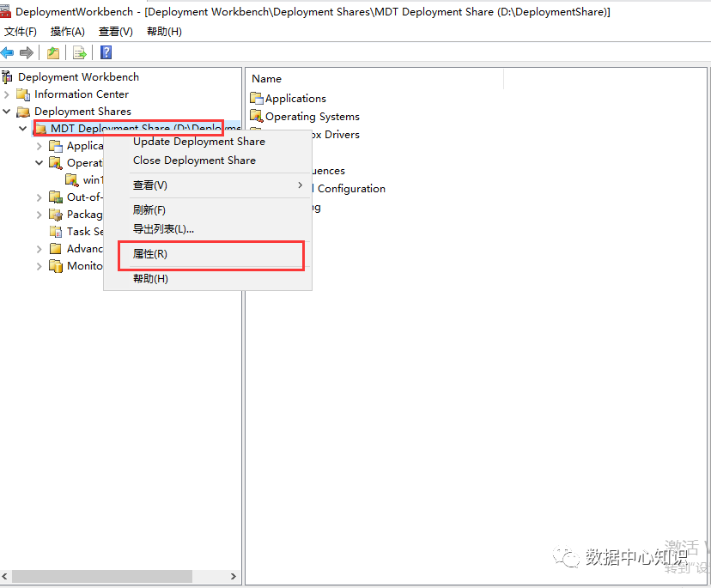The height and width of the screenshot is (588, 711).
Task: Click the blue Help question mark icon
Action: 106,52
